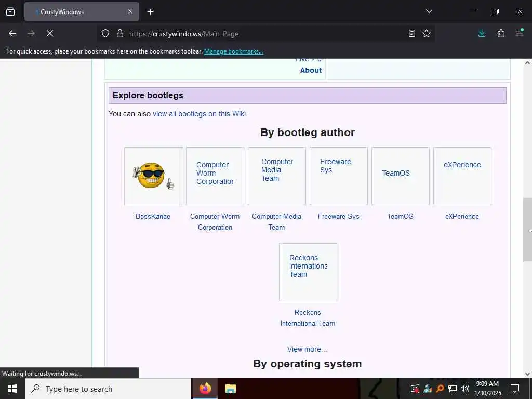The height and width of the screenshot is (399, 532).
Task: Click the colorful figure tray icon
Action: pos(428,389)
